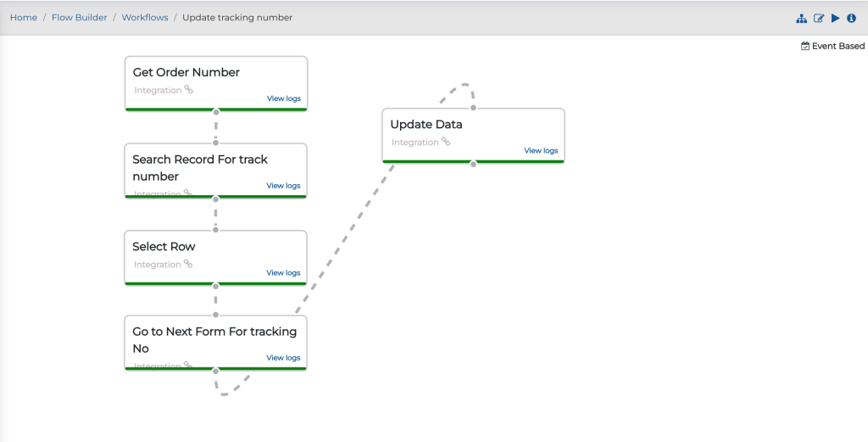Screen dimensions: 868x442
Task: Click integration link icon on Select Row
Action: (x=188, y=264)
